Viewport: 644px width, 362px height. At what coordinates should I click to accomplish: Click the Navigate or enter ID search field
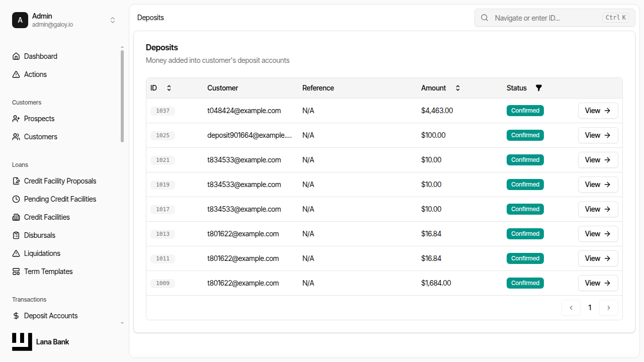[555, 18]
